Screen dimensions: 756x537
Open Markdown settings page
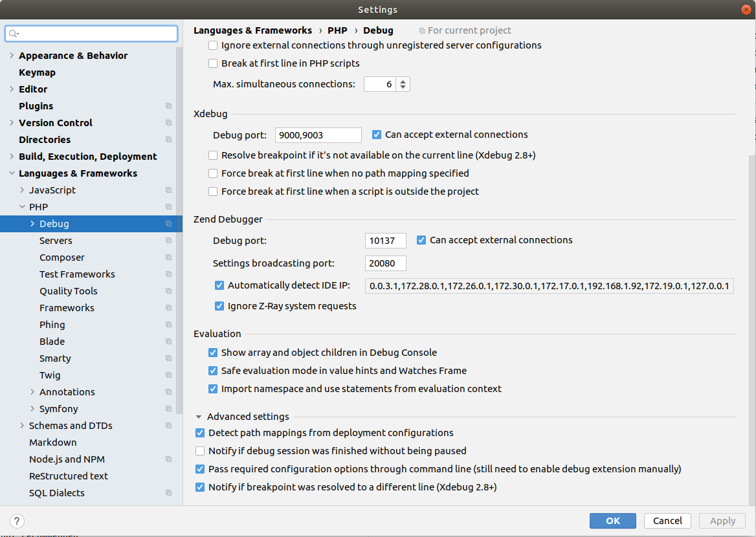tap(52, 443)
